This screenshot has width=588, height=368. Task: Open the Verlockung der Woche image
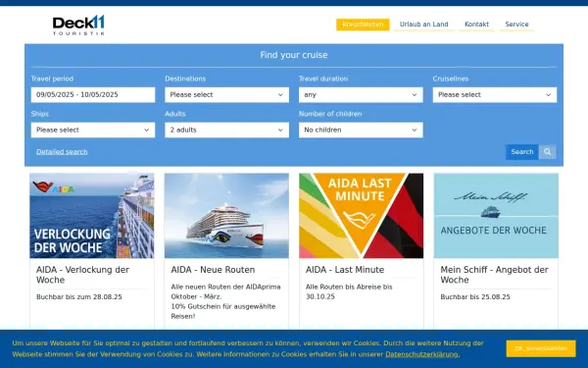[92, 216]
